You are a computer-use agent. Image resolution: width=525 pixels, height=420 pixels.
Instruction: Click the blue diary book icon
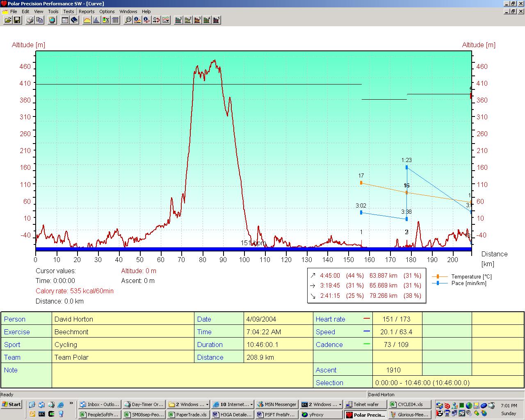74,20
